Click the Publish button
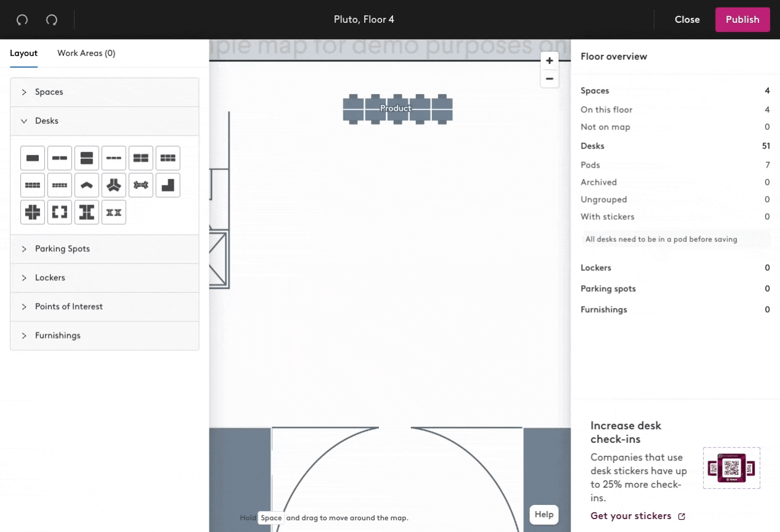This screenshot has height=532, width=780. point(742,20)
